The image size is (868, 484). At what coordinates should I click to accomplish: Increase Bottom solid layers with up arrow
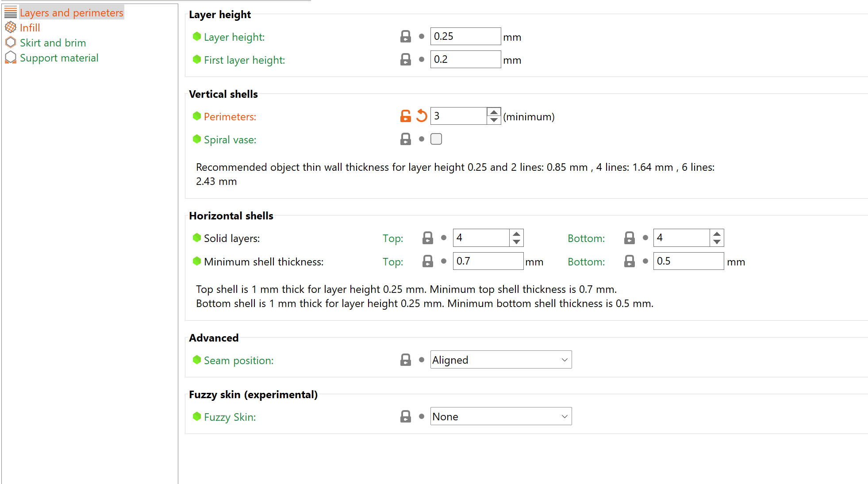pos(717,234)
